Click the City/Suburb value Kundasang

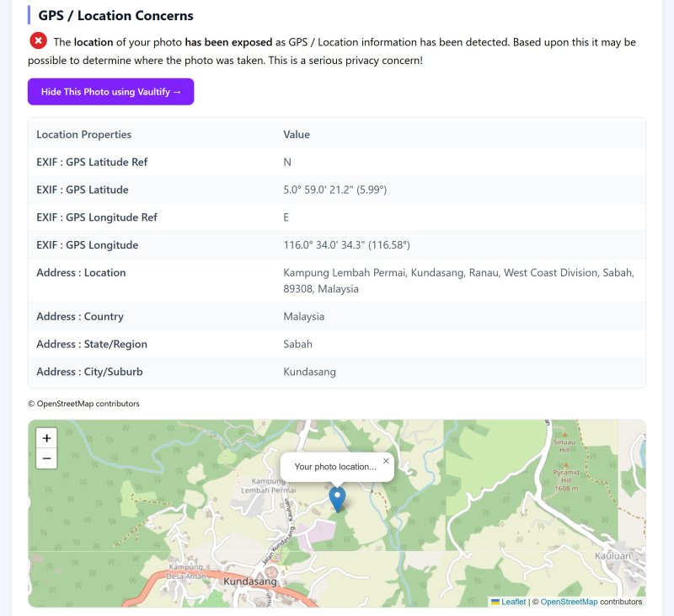309,372
